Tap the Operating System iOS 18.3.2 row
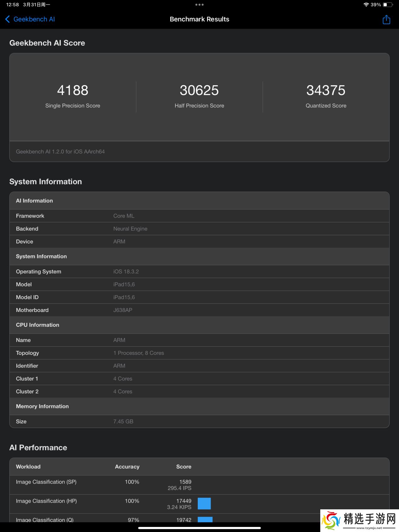This screenshot has width=399, height=532. pos(199,272)
